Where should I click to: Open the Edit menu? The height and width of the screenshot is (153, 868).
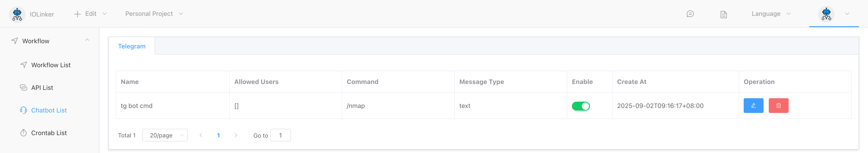pyautogui.click(x=91, y=14)
